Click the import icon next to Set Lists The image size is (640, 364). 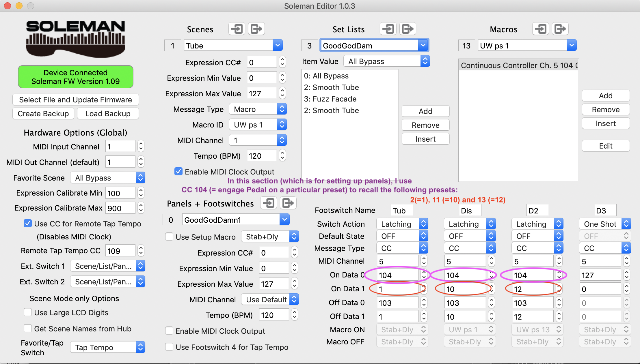[x=388, y=29]
